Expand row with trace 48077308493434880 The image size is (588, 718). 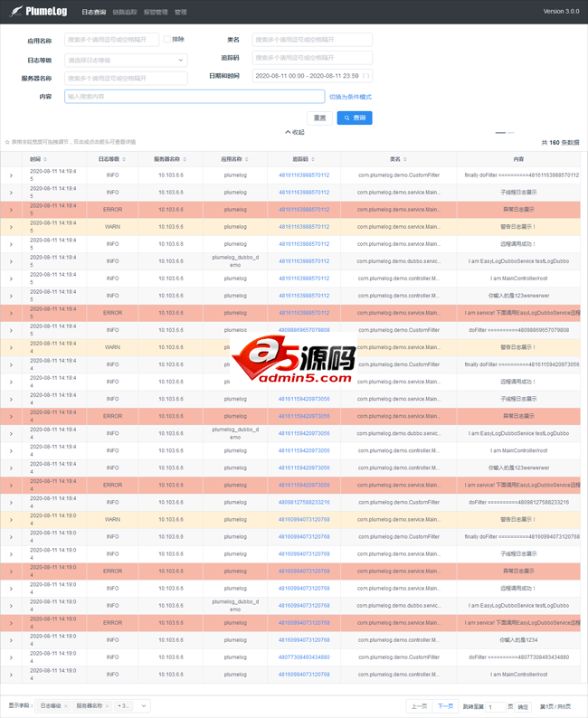click(x=11, y=657)
